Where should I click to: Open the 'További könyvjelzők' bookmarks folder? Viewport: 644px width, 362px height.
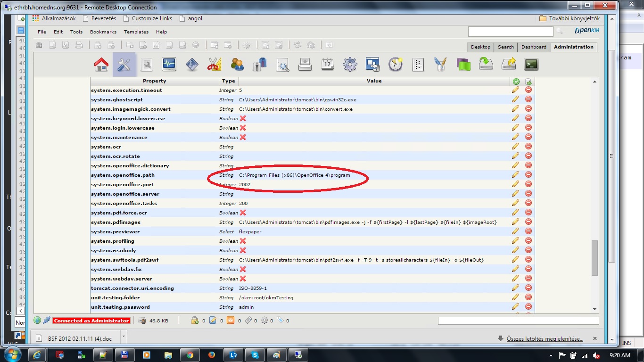[x=570, y=18]
